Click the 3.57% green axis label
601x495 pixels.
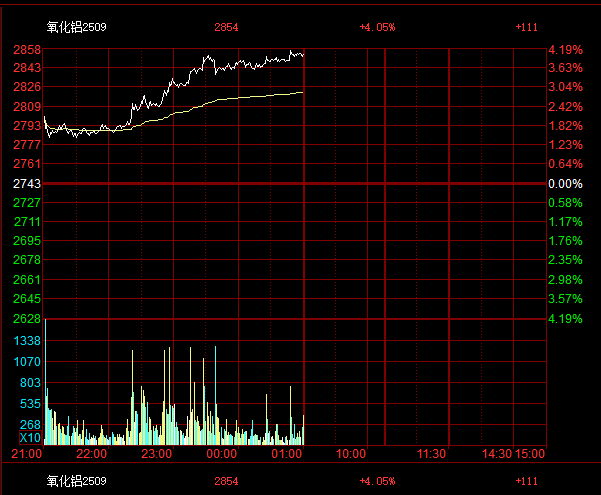565,299
